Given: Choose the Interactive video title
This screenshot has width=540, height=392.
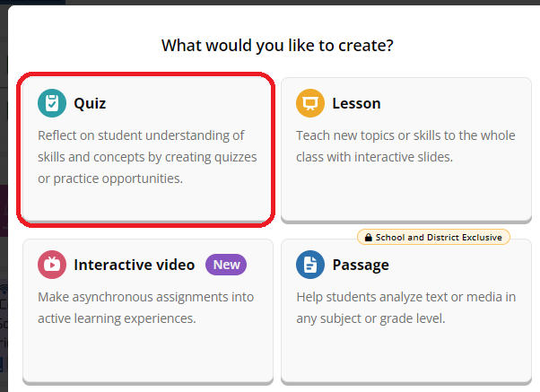Looking at the screenshot, I should click(135, 265).
